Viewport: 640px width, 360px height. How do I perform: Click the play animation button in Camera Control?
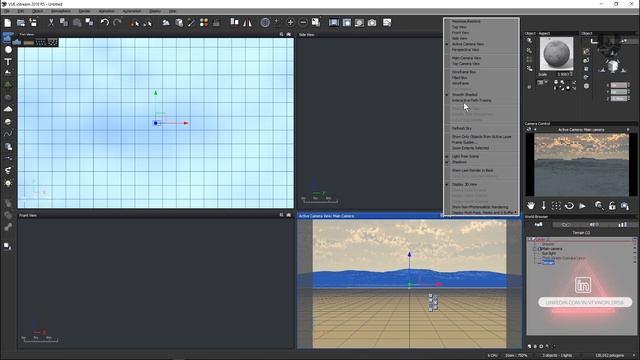click(x=582, y=206)
